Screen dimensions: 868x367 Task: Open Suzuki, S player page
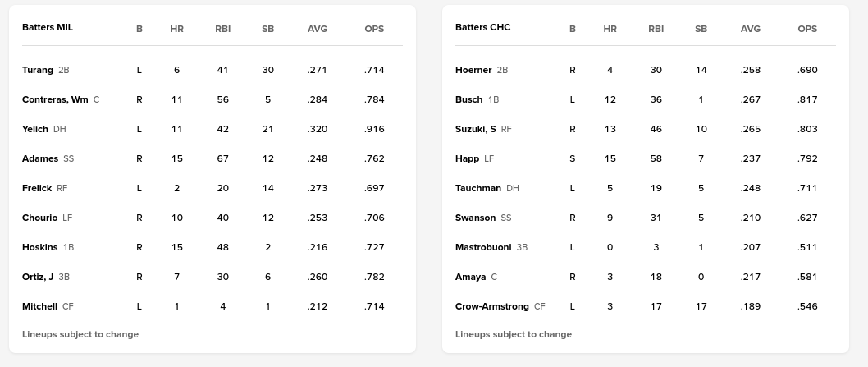click(476, 129)
